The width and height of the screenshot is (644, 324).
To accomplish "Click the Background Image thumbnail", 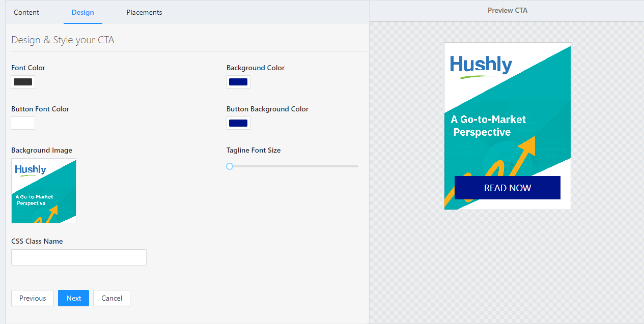I will [x=44, y=191].
